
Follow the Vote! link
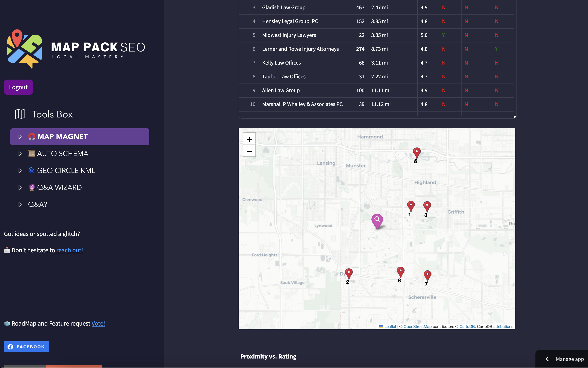98,323
